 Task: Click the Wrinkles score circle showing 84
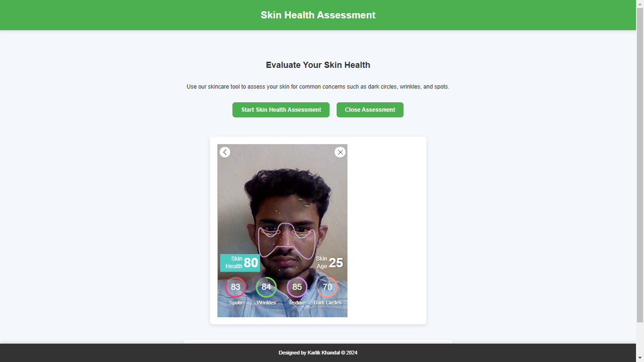pos(266,287)
